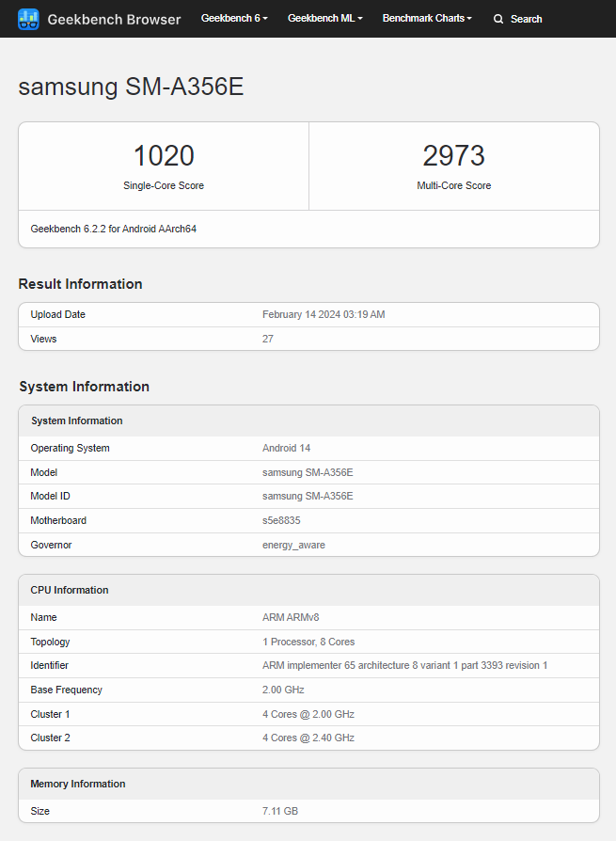This screenshot has height=841, width=616.
Task: Click the Memory Information Size value
Action: (x=283, y=811)
